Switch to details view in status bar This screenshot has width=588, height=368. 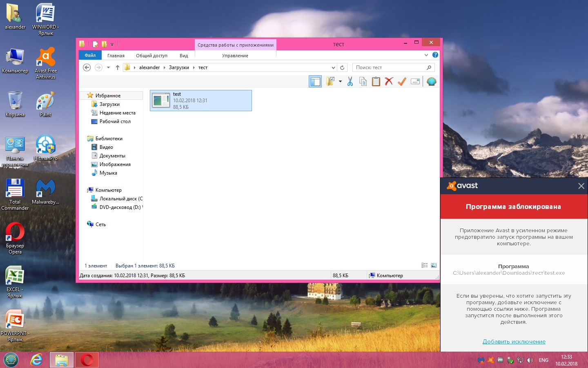pos(425,265)
